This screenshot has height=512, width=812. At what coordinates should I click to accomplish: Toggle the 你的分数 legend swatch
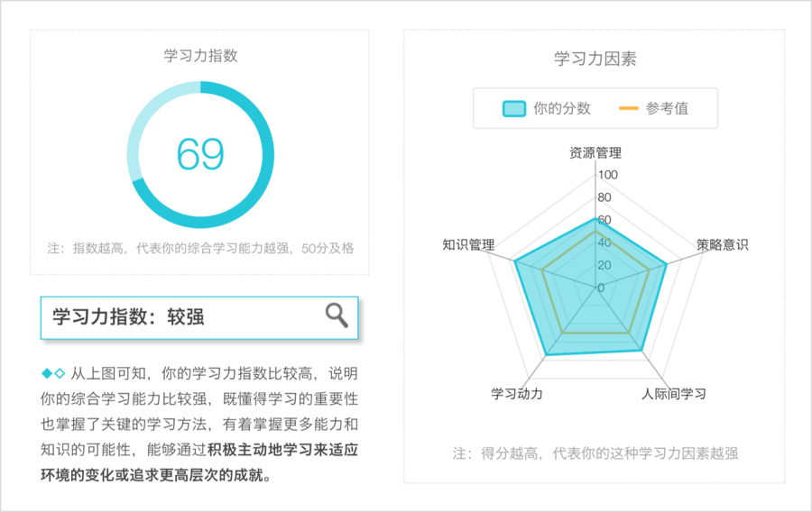coord(513,108)
